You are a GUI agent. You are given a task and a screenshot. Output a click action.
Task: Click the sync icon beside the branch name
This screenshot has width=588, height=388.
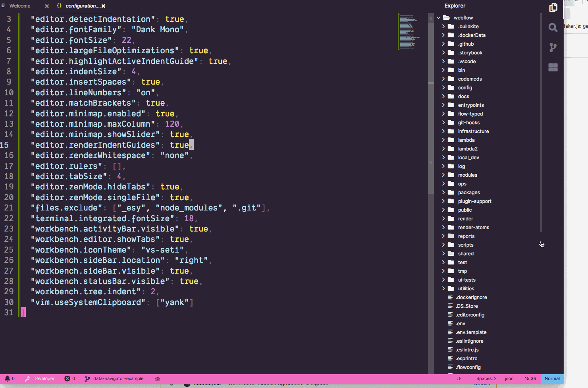tap(157, 378)
